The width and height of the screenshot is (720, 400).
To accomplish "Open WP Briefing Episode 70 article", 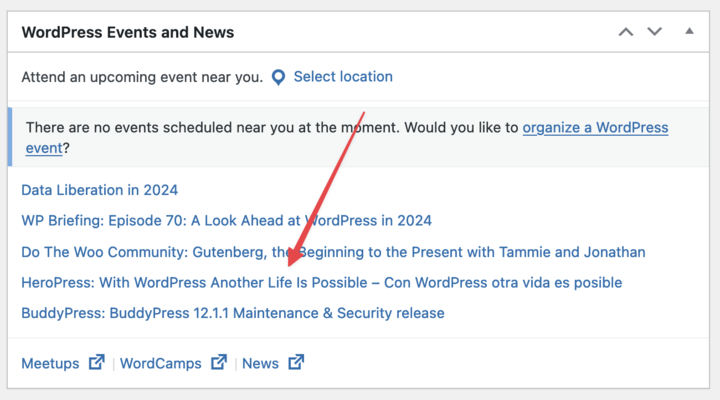I will click(226, 221).
